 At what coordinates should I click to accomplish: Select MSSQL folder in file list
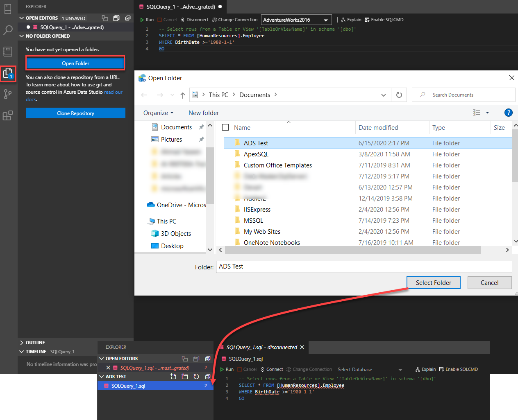[x=368, y=220]
